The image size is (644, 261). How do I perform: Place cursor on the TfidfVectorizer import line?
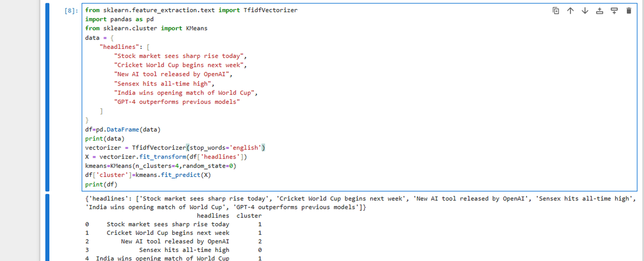point(192,10)
